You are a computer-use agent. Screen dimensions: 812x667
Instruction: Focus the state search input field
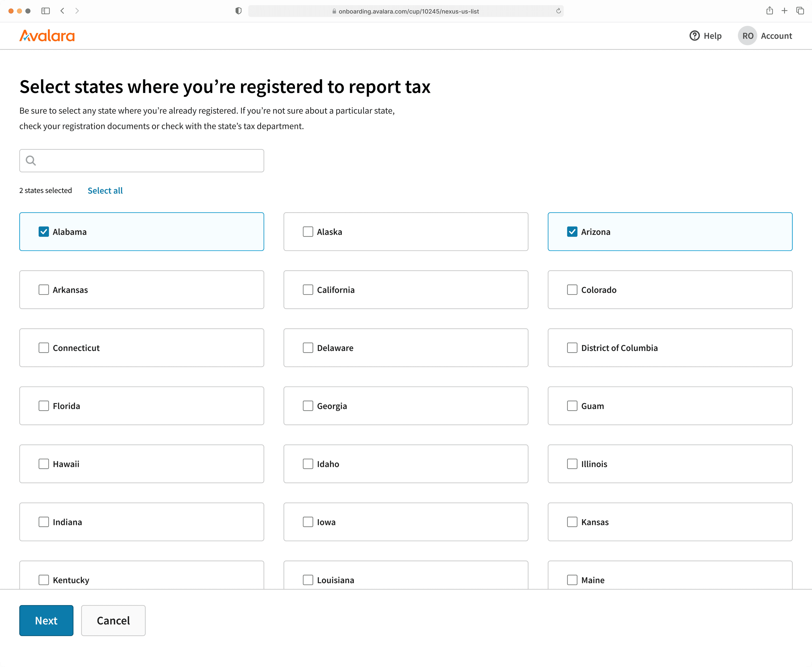pyautogui.click(x=142, y=161)
